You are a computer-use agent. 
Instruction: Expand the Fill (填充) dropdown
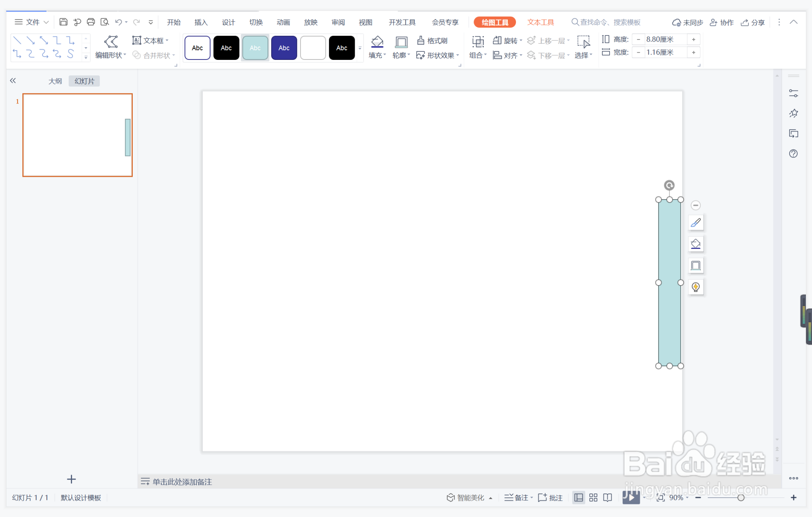[x=384, y=55]
